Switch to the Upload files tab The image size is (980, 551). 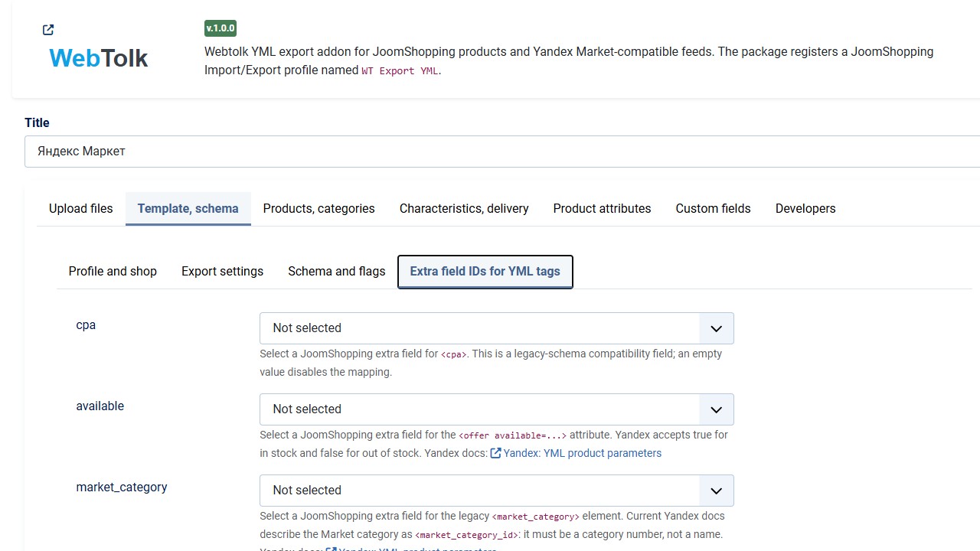[x=81, y=208]
